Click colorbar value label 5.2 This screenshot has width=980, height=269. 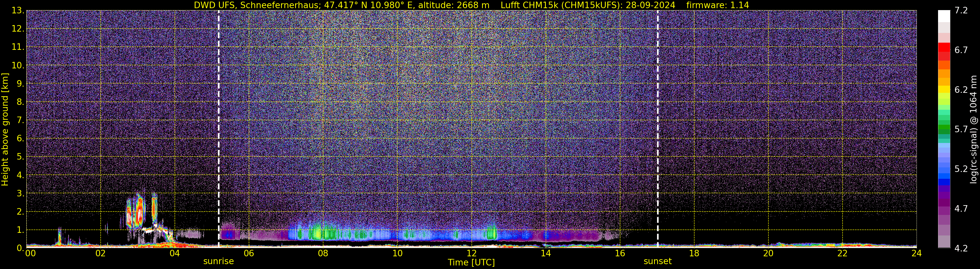pyautogui.click(x=961, y=169)
